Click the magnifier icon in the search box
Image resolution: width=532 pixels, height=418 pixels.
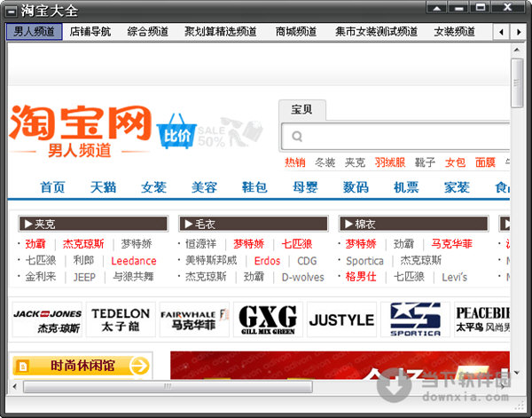pyautogui.click(x=297, y=136)
